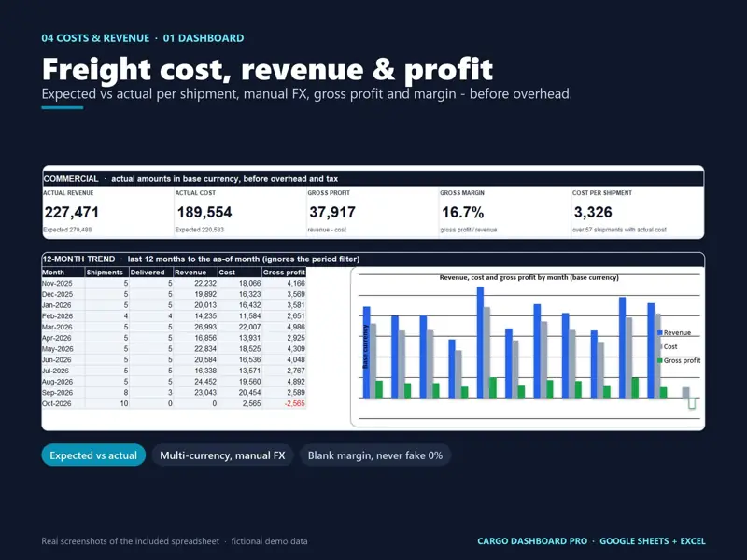
Task: Select the Jul-2026 month cell
Action: 63,371
